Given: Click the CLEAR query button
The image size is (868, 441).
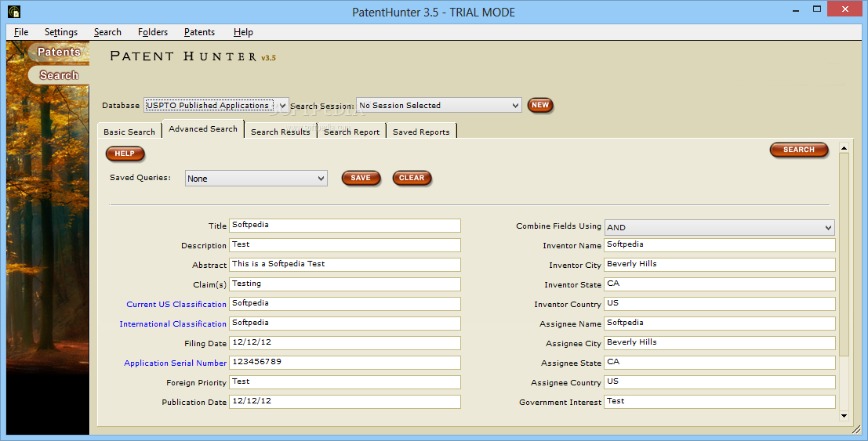Looking at the screenshot, I should point(412,178).
